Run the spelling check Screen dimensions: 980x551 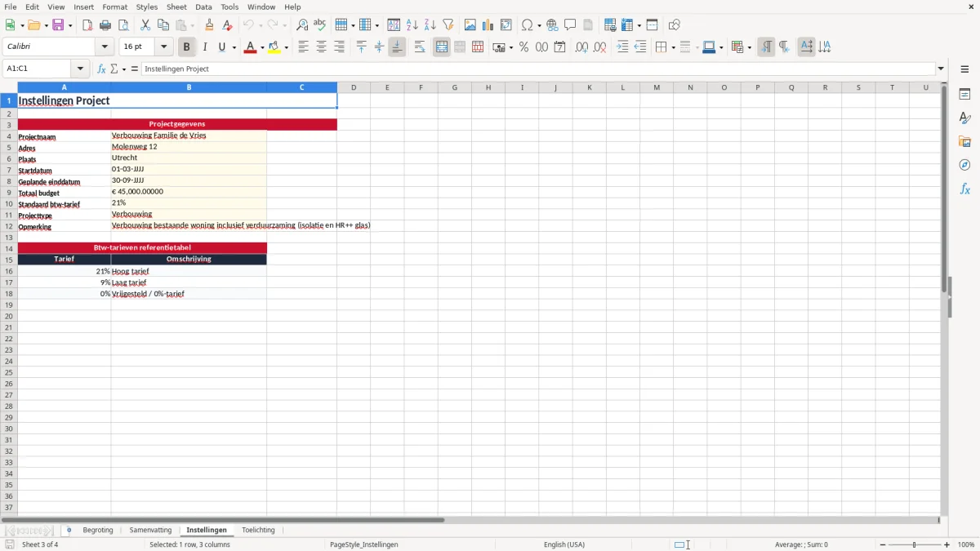pos(320,25)
